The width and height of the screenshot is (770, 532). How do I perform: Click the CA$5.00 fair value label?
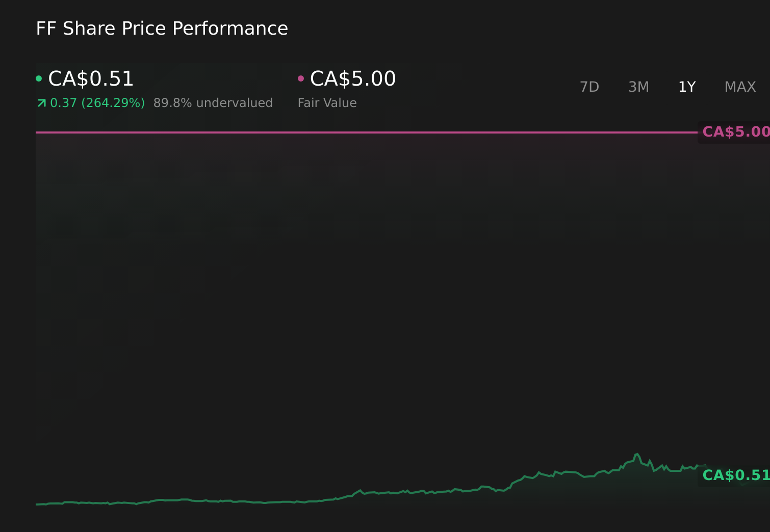click(352, 78)
